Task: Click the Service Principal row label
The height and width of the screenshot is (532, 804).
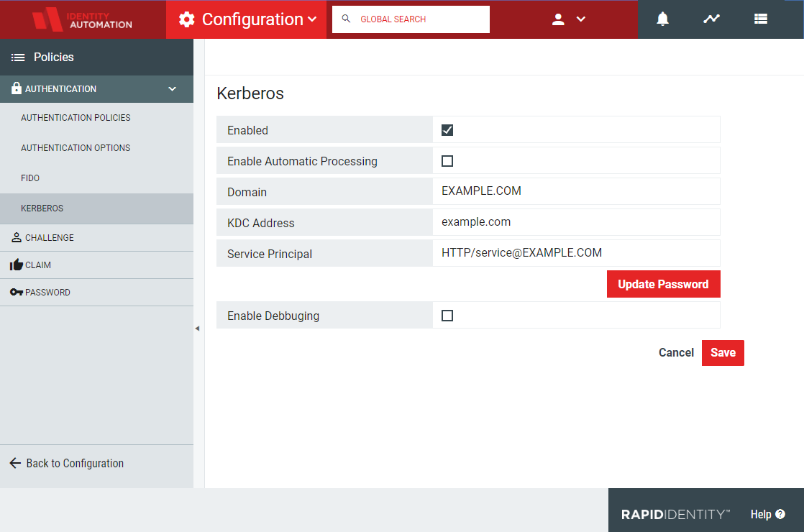Action: [x=270, y=254]
